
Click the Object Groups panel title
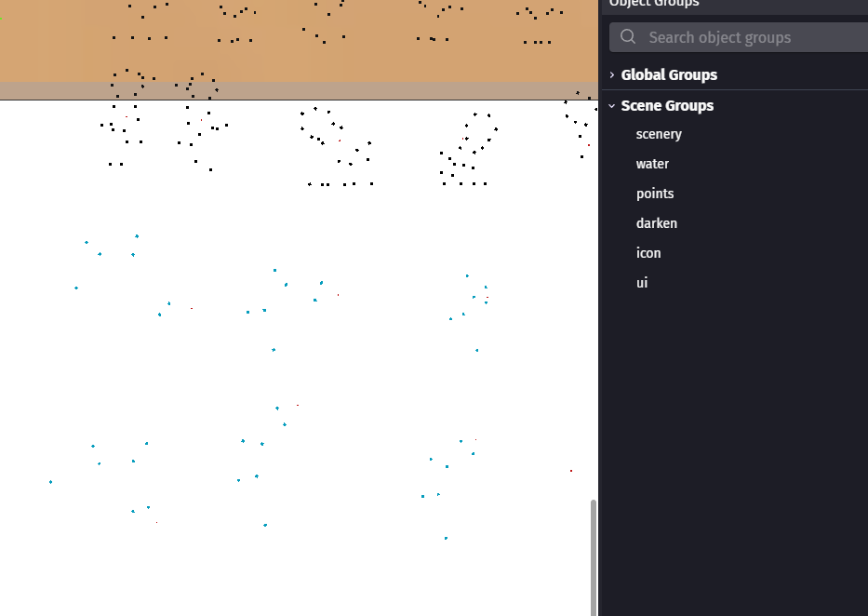pos(654,4)
